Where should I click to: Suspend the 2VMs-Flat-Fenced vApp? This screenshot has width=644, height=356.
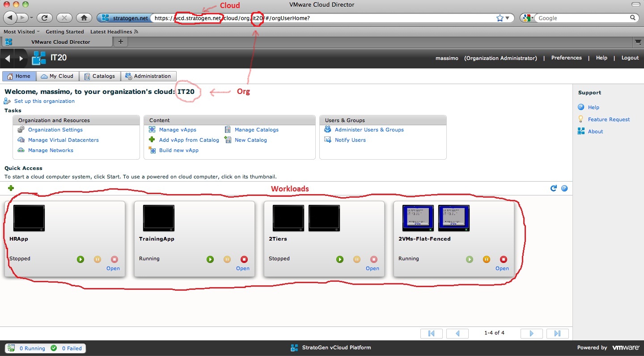[x=487, y=259]
